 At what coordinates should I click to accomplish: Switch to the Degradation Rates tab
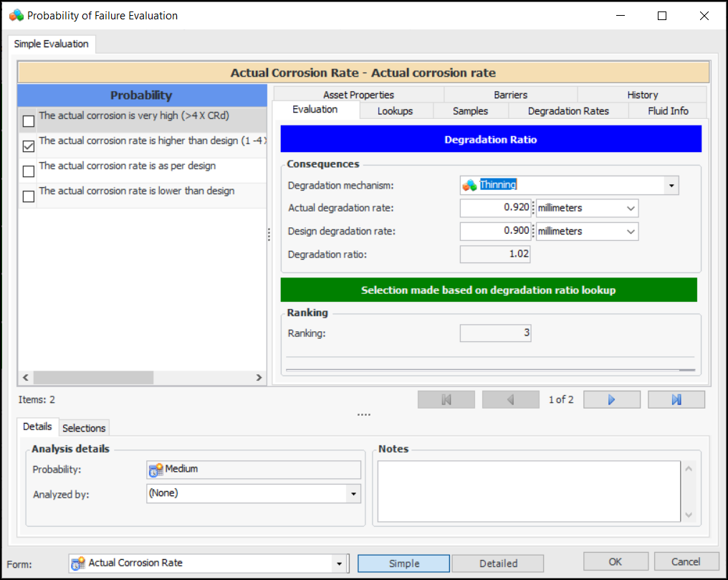(567, 111)
